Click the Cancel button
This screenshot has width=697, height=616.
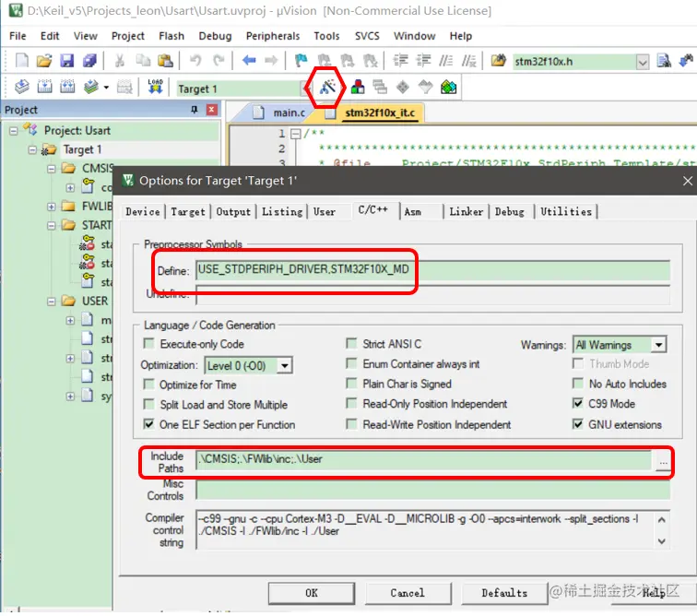[x=408, y=593]
